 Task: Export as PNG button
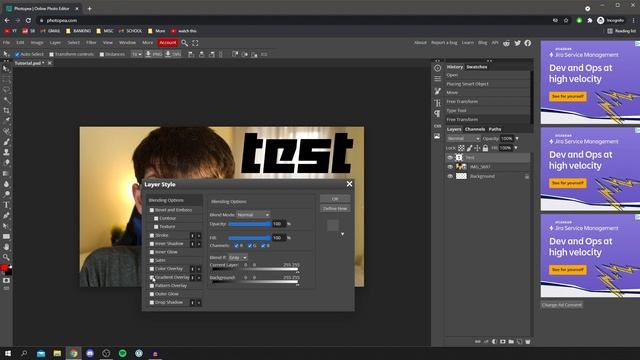(154, 54)
